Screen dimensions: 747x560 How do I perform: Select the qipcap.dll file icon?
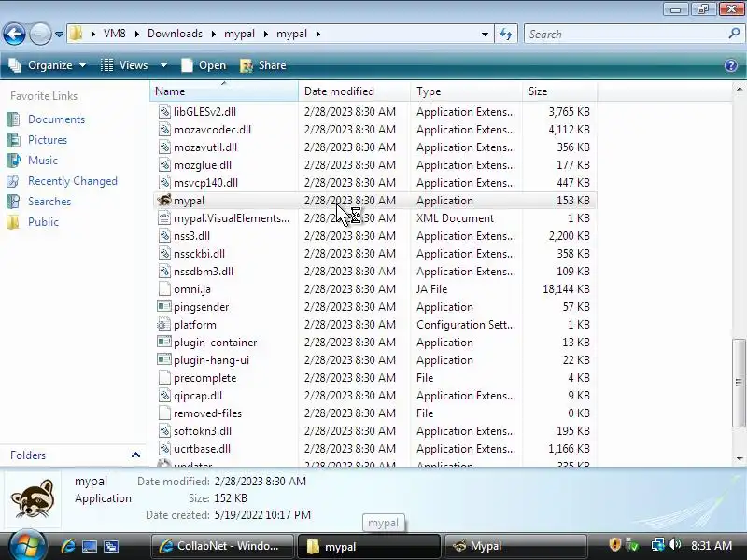[x=164, y=395]
